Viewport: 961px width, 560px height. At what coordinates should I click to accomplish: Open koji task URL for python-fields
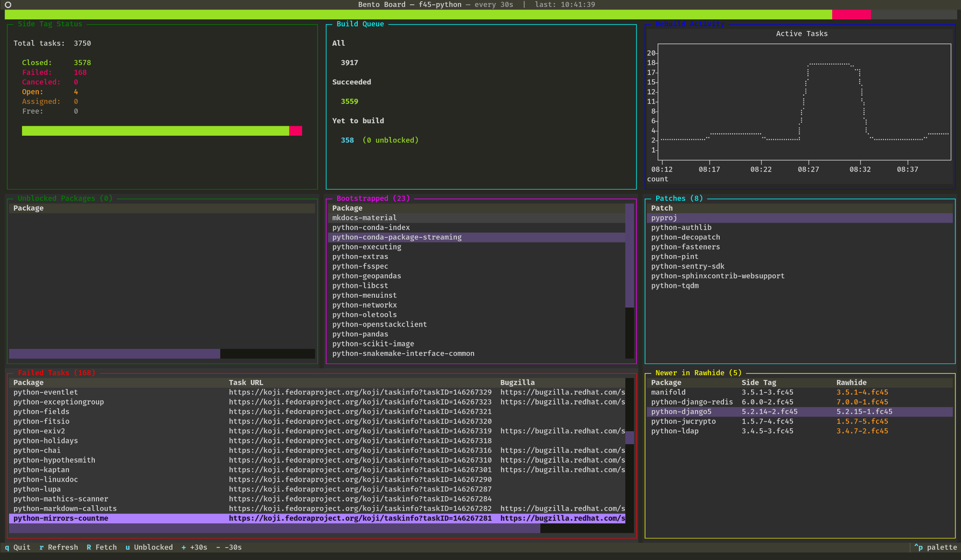(x=360, y=412)
